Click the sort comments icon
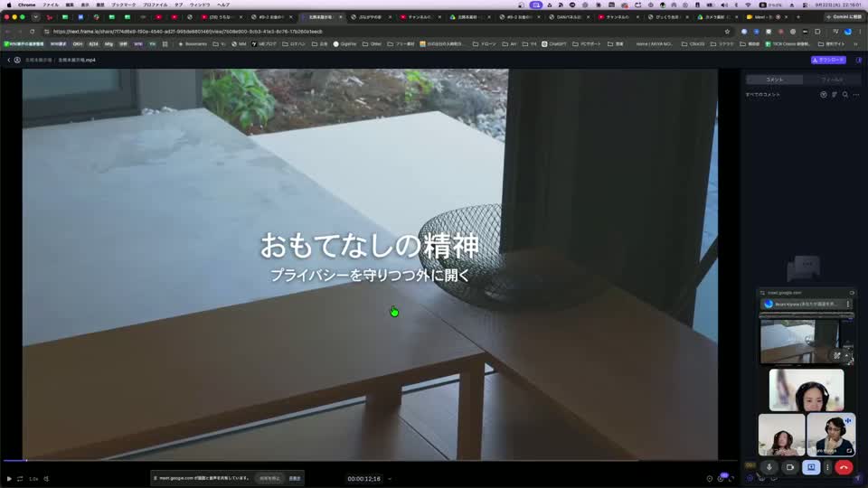 (x=835, y=95)
